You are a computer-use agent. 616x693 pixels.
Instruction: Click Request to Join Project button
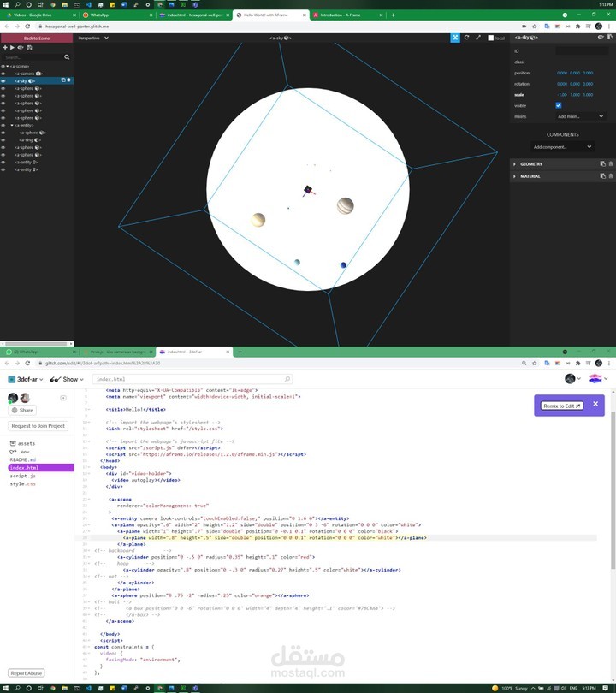[38, 426]
